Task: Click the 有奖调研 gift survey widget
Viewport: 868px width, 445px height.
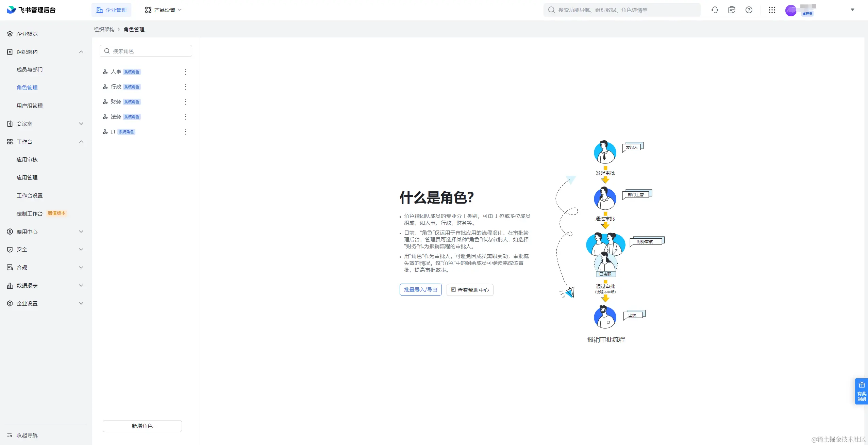Action: 861,391
